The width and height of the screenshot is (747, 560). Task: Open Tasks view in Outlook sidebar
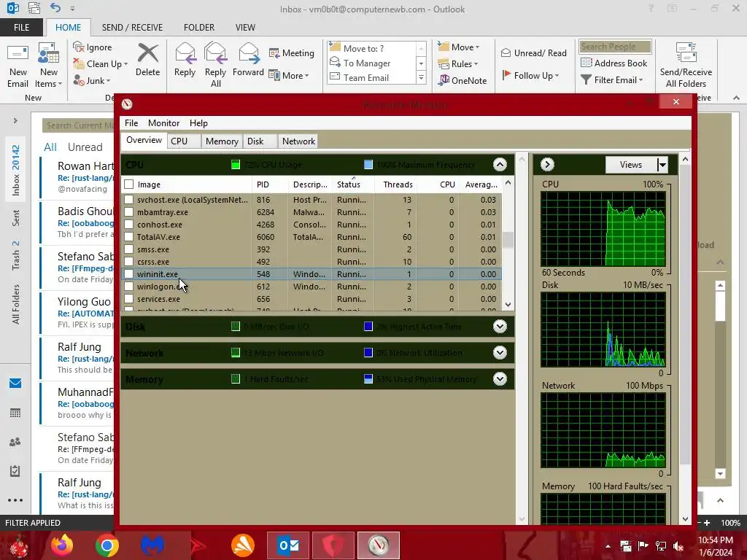tap(15, 471)
